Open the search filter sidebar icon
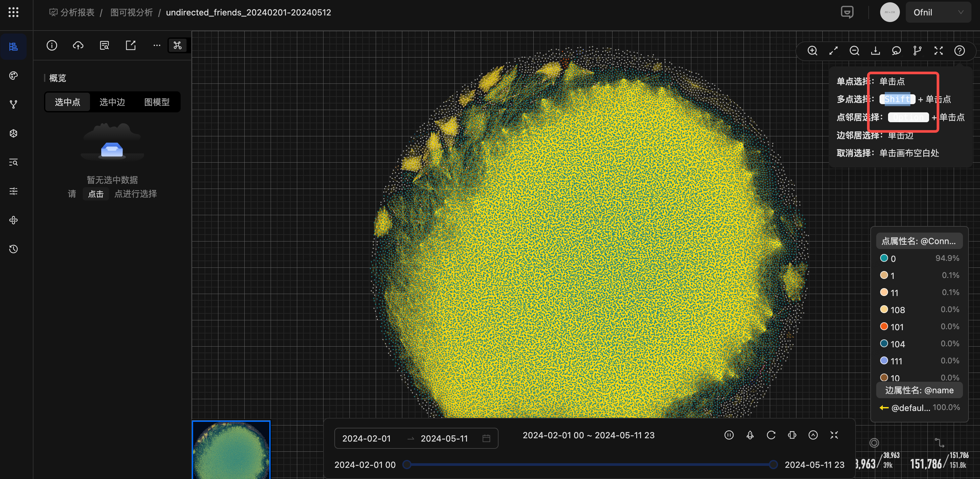The height and width of the screenshot is (479, 980). (13, 162)
